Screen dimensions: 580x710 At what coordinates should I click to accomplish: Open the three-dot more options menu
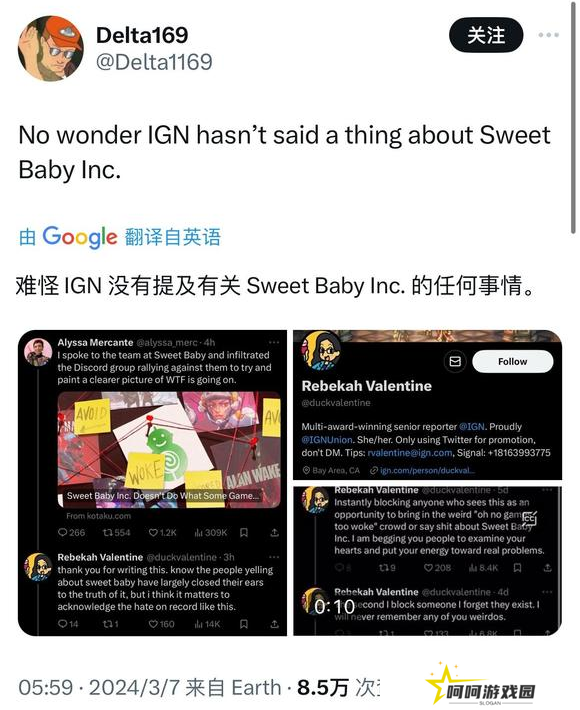[548, 35]
